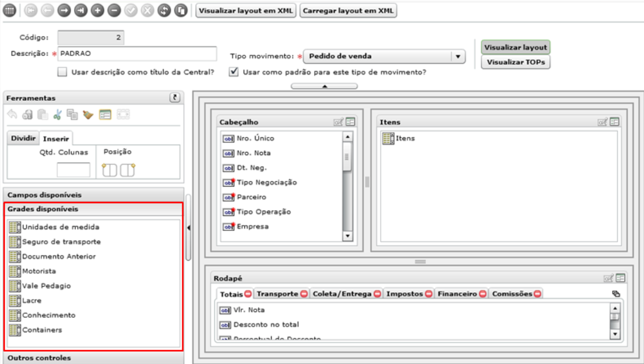Duplicate record icon in top toolbar
Image resolution: width=644 pixels, height=364 pixels.
pos(181,10)
